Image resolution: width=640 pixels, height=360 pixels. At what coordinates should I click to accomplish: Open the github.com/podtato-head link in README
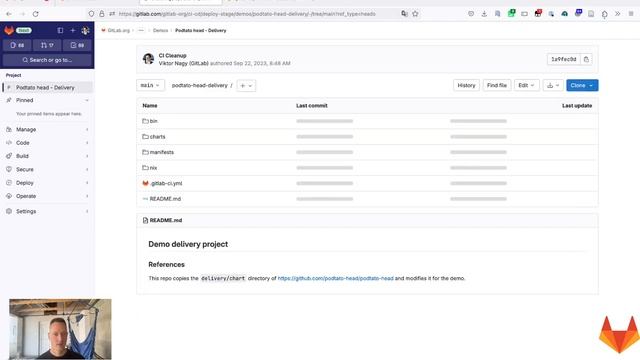pos(336,278)
